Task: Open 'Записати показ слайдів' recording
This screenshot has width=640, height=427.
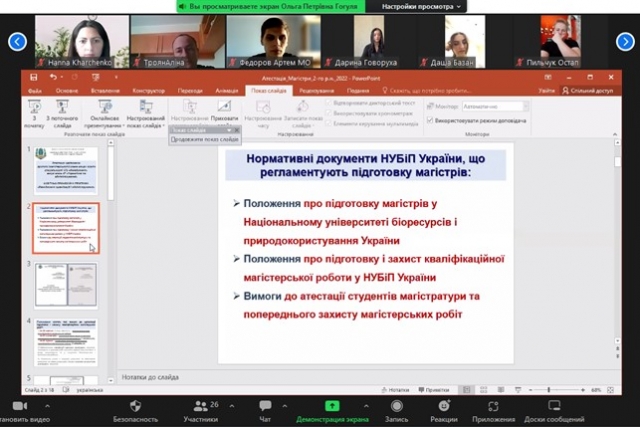Action: point(303,113)
